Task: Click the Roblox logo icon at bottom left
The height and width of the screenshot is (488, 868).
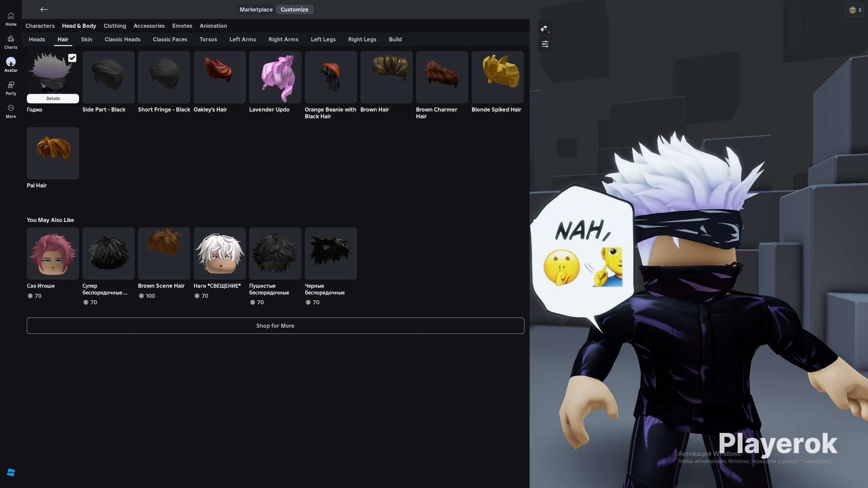Action: click(11, 472)
